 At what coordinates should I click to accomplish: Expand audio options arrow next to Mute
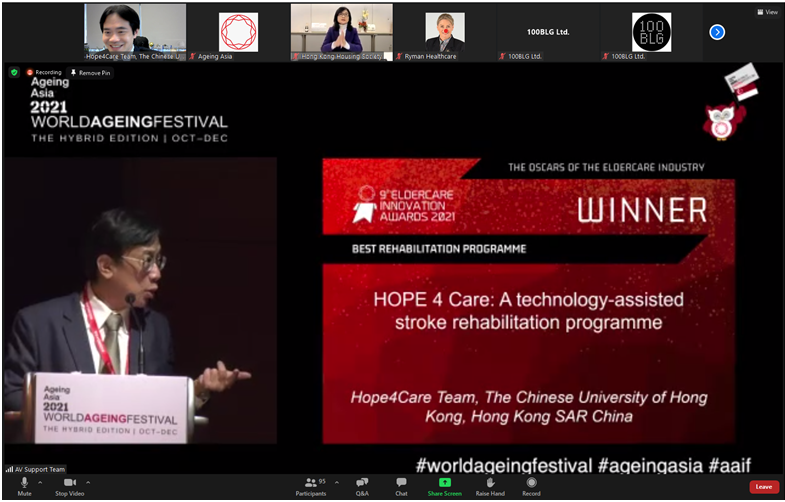coord(40,482)
